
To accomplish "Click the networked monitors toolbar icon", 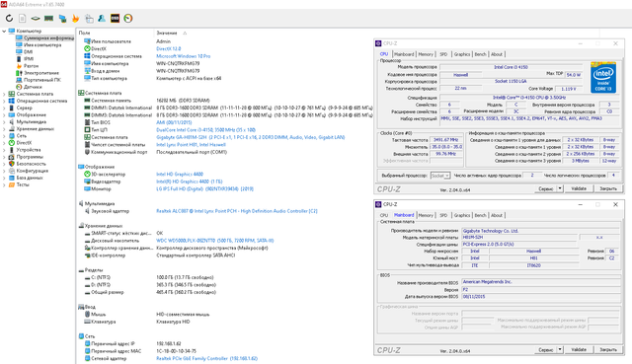I will (x=62, y=18).
